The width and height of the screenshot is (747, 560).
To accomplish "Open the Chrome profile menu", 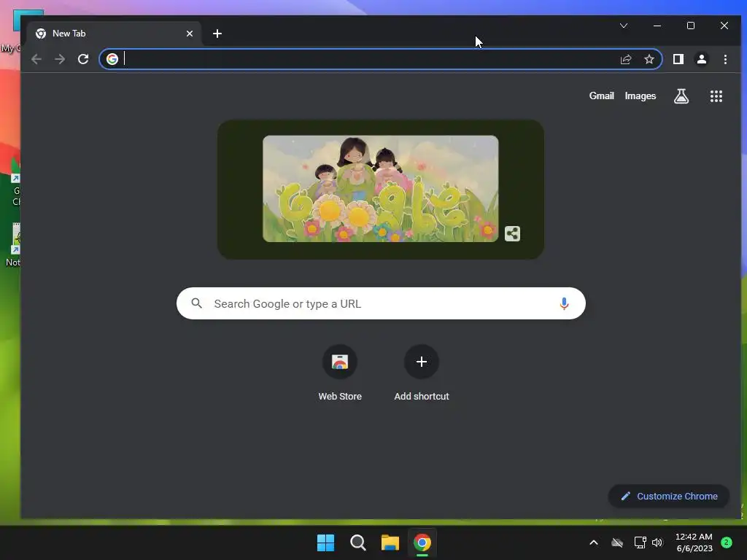I will coord(702,59).
